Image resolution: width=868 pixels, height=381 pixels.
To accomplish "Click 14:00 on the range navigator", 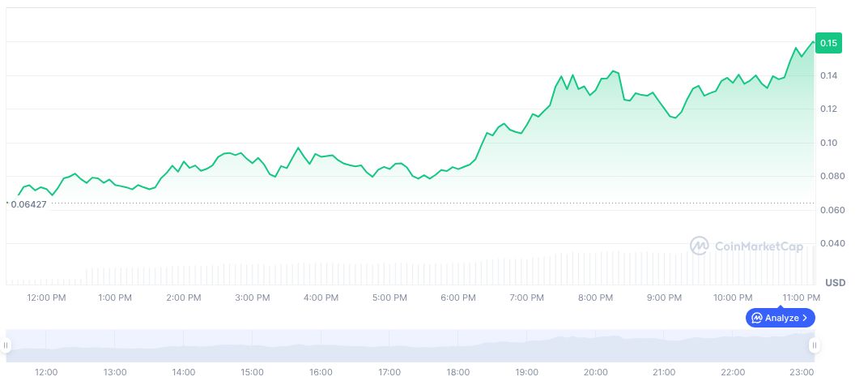I will coord(184,371).
